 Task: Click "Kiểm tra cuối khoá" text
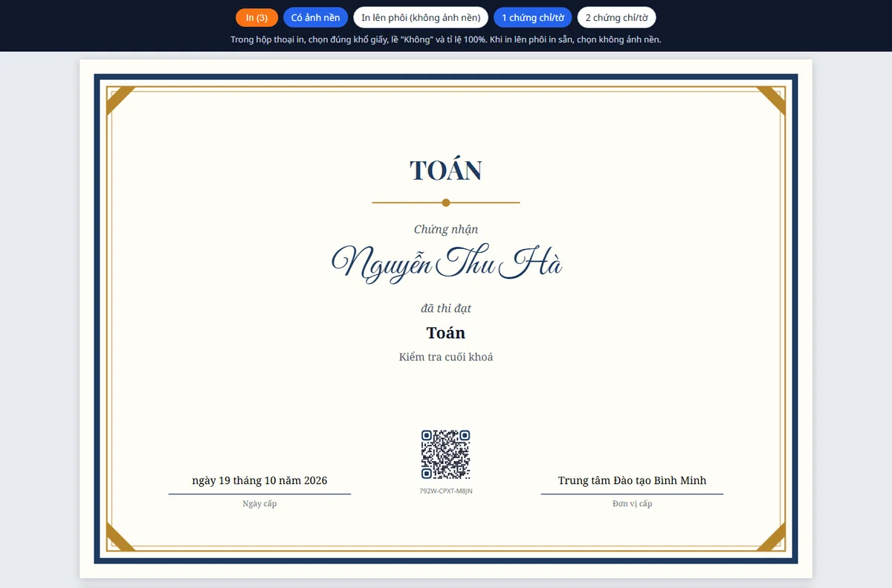446,357
